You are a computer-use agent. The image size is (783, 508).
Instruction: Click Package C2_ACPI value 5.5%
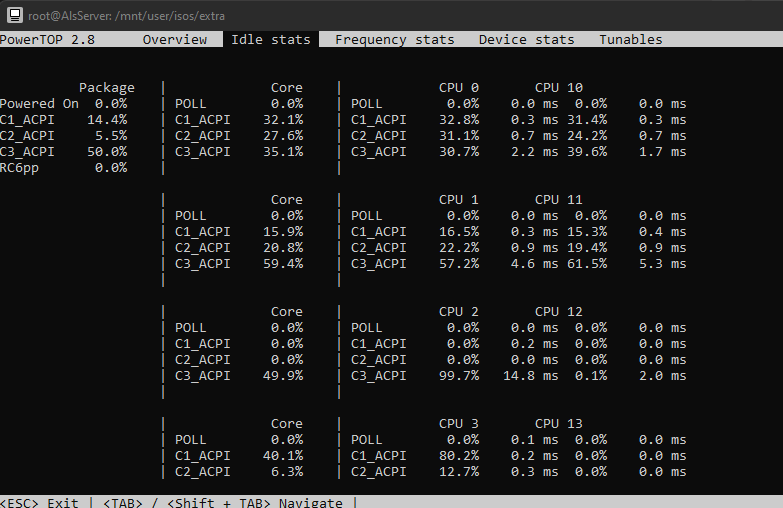tap(111, 136)
